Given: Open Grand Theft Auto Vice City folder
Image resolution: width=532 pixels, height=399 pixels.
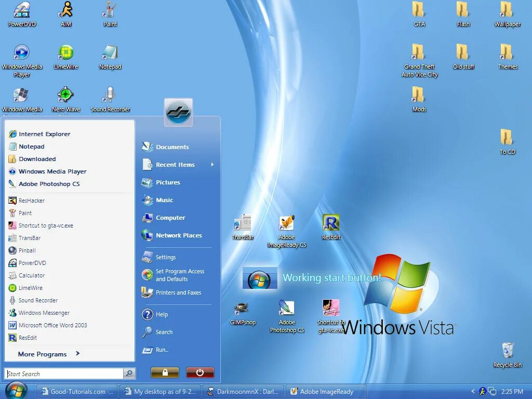Looking at the screenshot, I should pyautogui.click(x=419, y=61).
